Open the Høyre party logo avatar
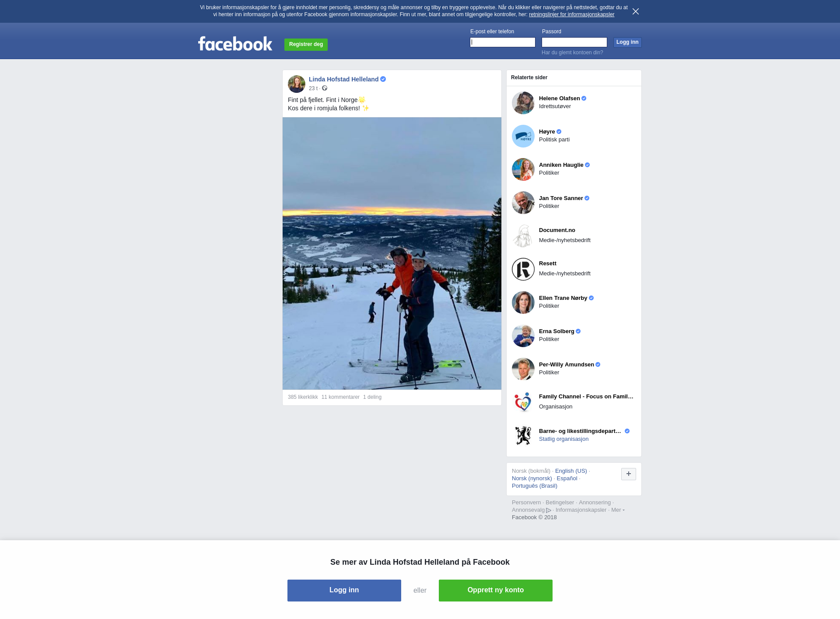 (x=523, y=136)
